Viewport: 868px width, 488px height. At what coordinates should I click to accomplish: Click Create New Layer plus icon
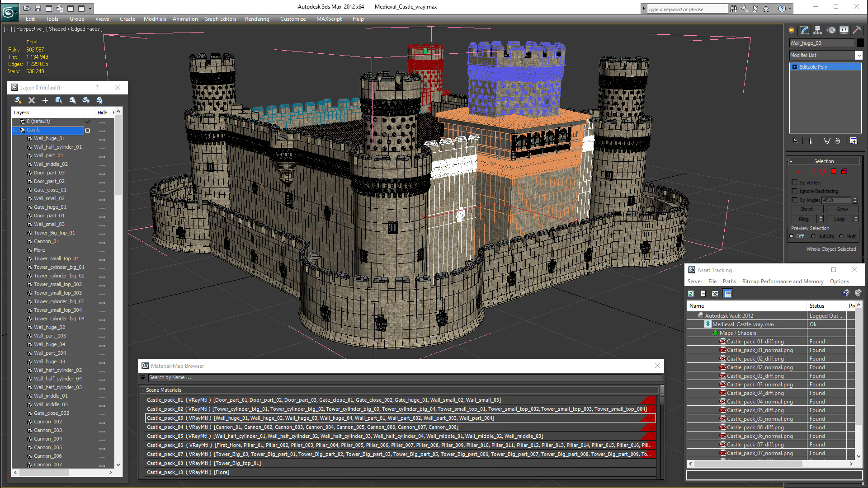pos(45,100)
